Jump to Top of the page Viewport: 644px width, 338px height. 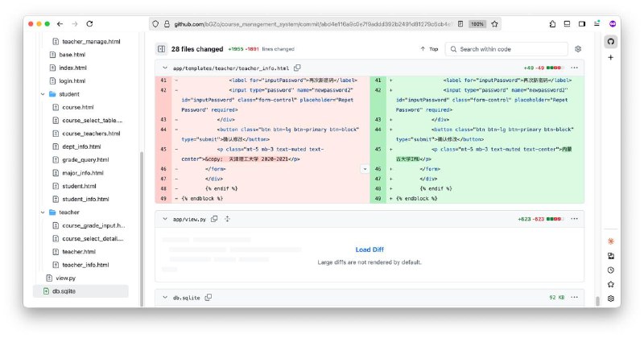(429, 49)
